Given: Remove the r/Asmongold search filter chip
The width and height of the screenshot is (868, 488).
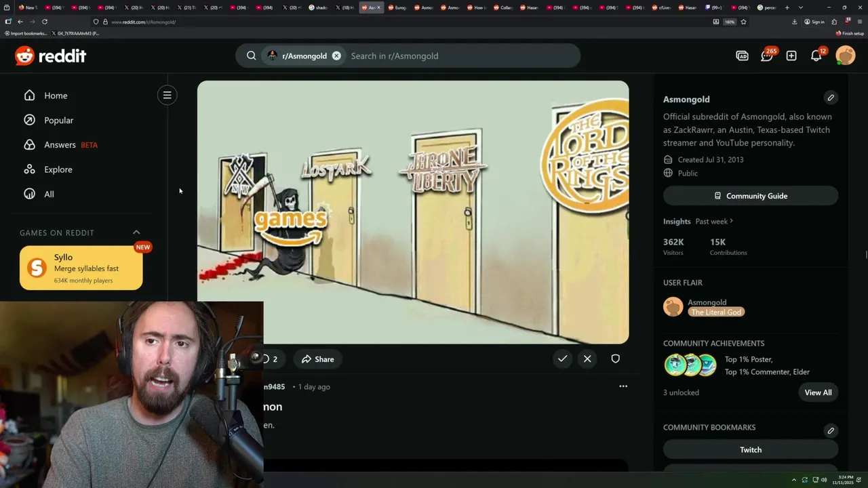Looking at the screenshot, I should click(336, 56).
